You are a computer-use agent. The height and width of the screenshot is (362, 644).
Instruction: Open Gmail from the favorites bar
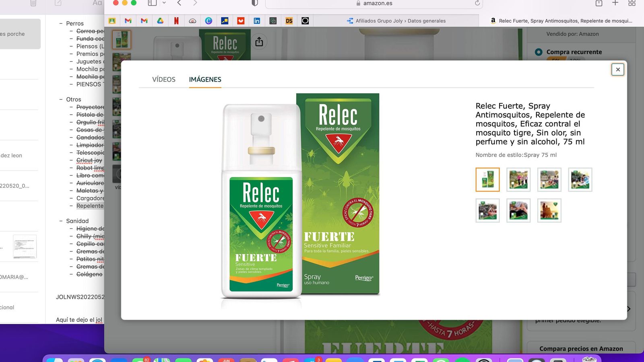[128, 21]
